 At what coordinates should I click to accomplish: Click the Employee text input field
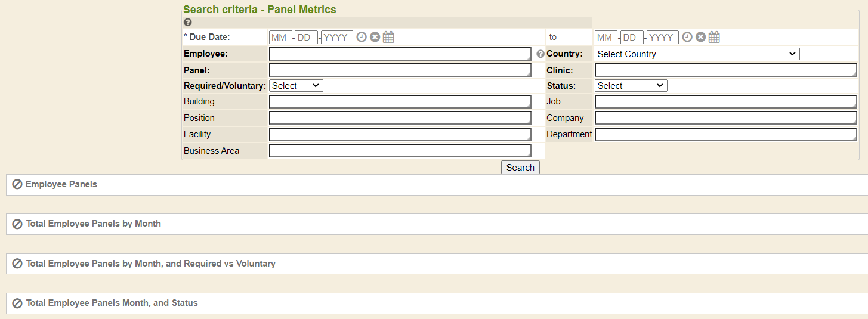[x=400, y=54]
